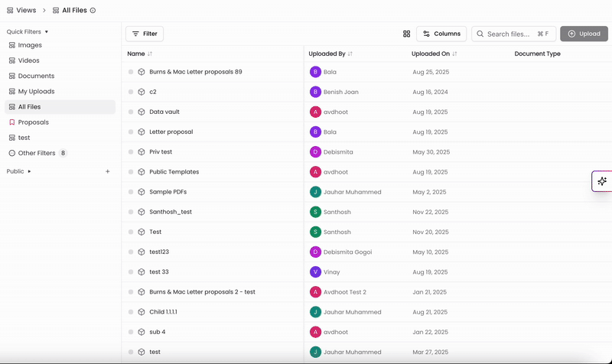Click uploader name Debismita in Priv test row
612x364 pixels.
click(338, 152)
